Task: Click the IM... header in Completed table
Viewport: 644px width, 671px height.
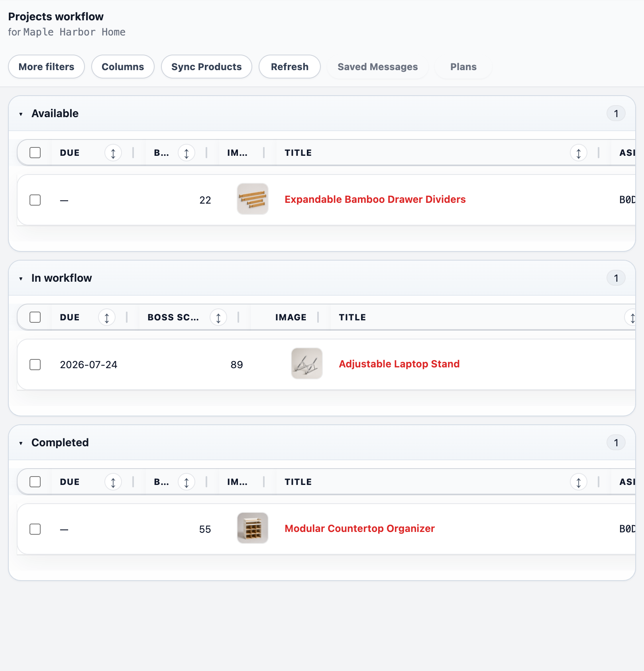Action: tap(238, 482)
